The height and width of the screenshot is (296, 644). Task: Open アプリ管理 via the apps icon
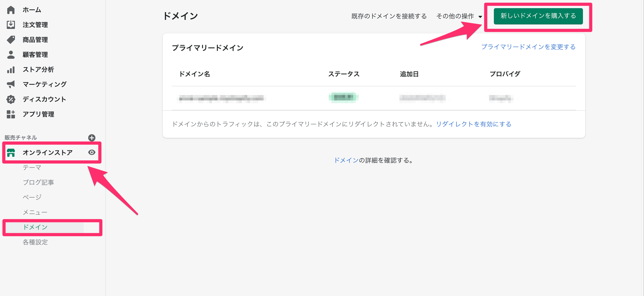coord(11,114)
